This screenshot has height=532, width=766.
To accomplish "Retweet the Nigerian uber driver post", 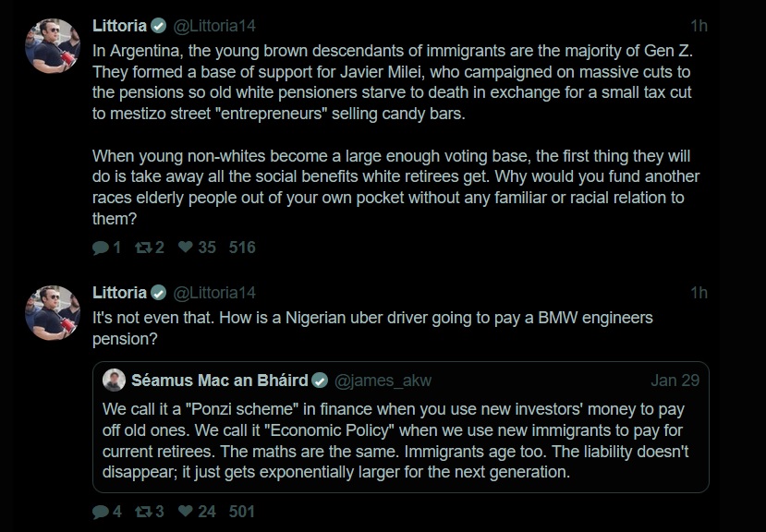I will click(x=142, y=512).
